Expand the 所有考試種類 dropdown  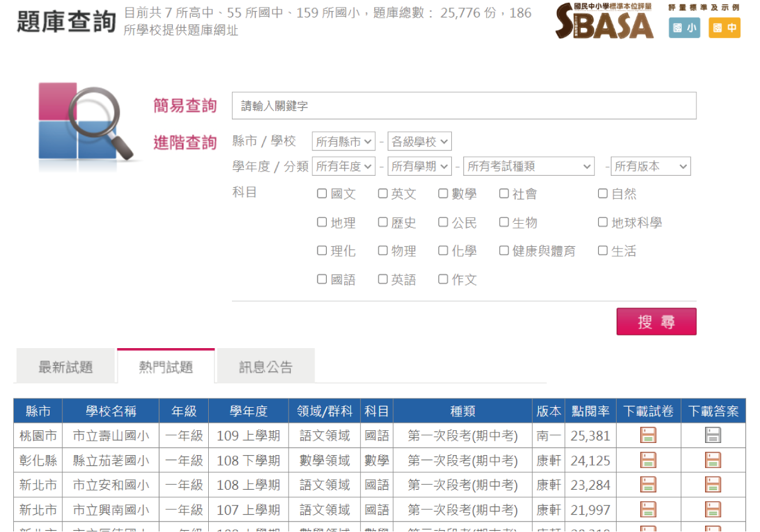[529, 167]
